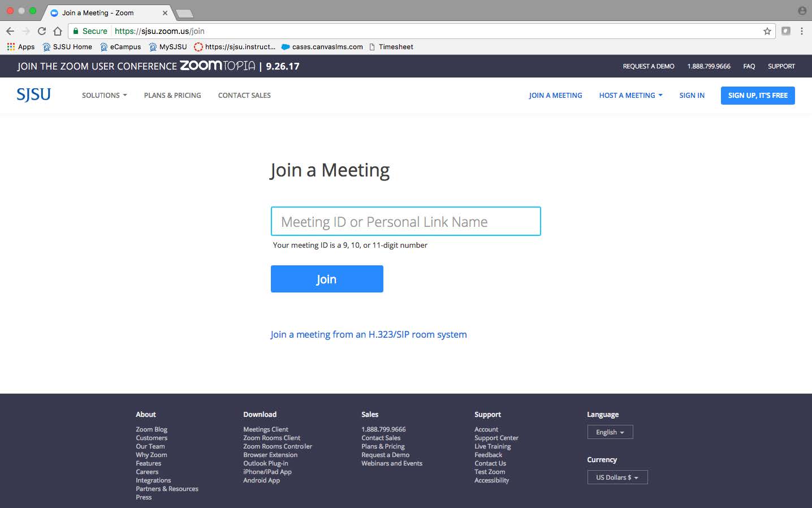Image resolution: width=812 pixels, height=508 pixels.
Task: Open the H.323/SIP room system link
Action: tap(368, 334)
